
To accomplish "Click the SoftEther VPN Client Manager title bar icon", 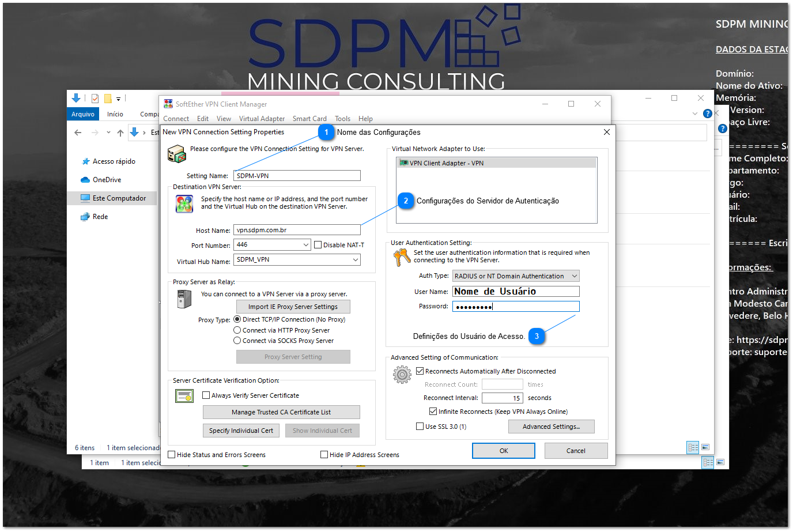I will 168,104.
